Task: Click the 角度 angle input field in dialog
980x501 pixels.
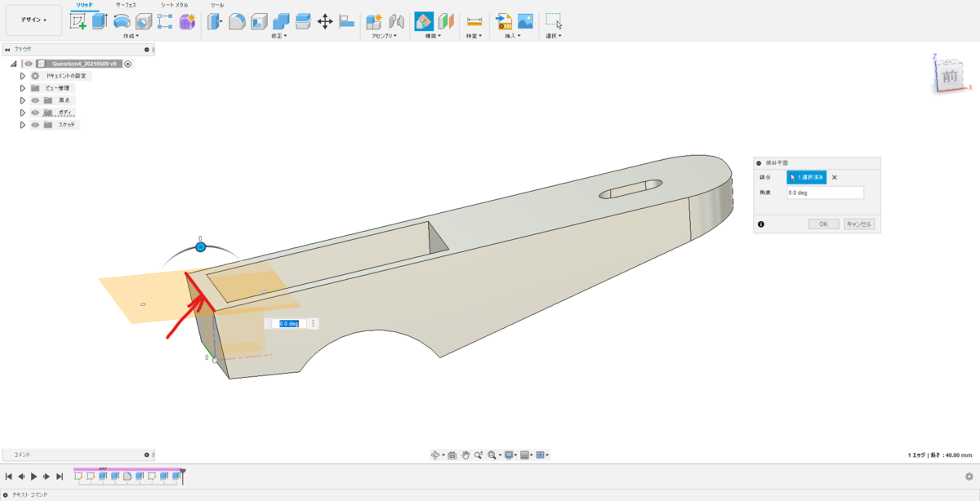Action: [x=825, y=193]
